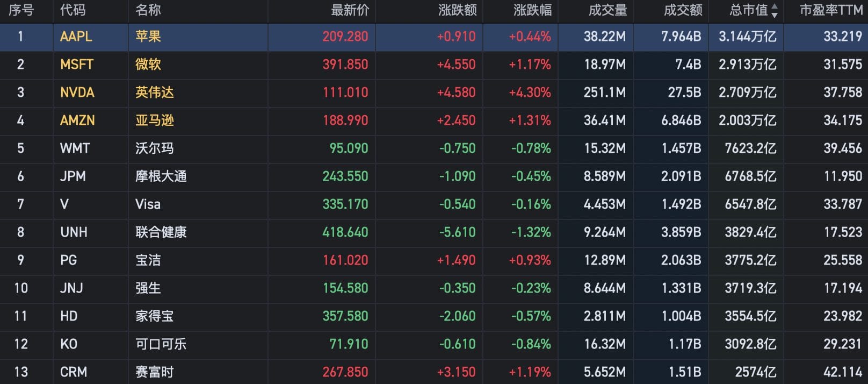Open the 苹果 stock name
Viewport: 868px width, 384px height.
(148, 37)
